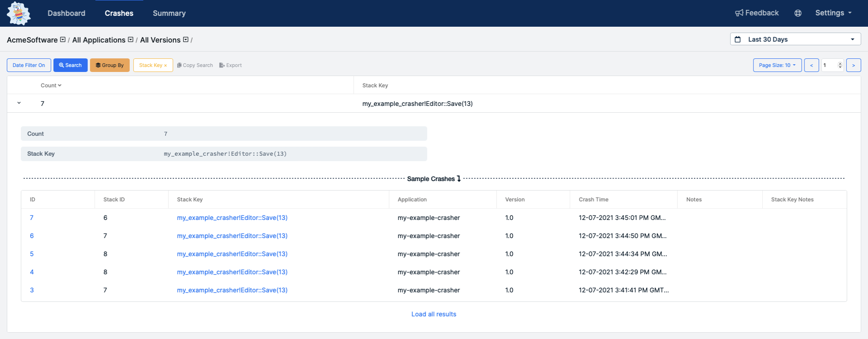Sort by the Count column header
868x339 pixels.
pyautogui.click(x=51, y=85)
